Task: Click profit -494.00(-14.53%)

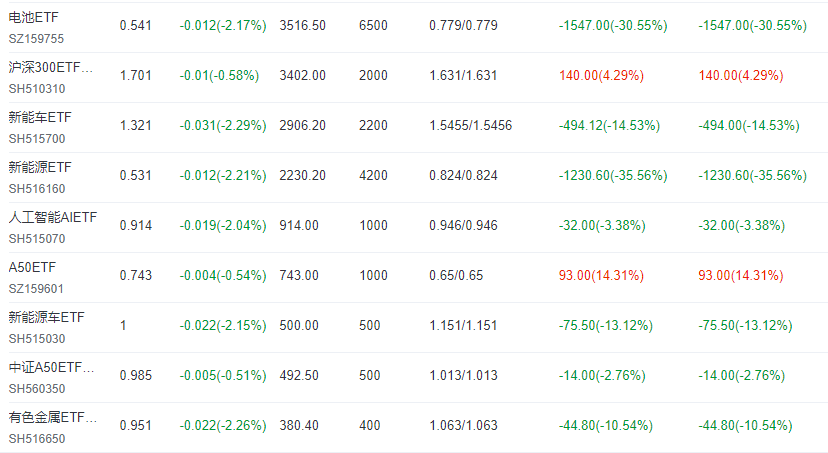Action: point(749,126)
